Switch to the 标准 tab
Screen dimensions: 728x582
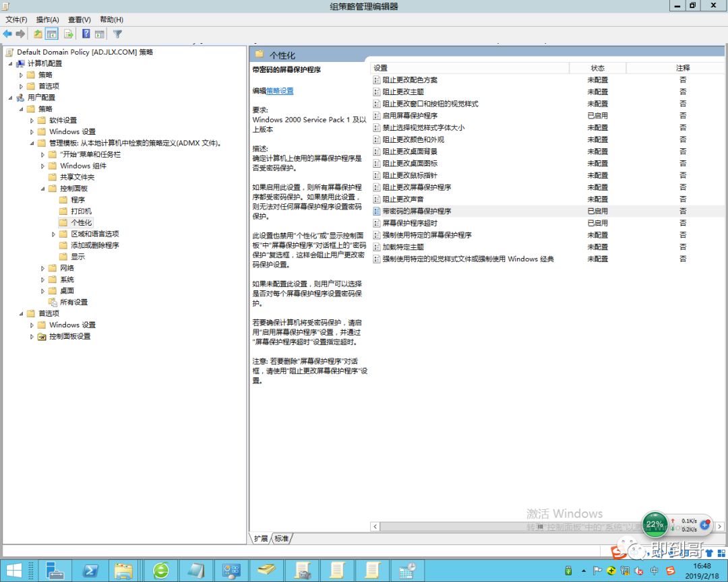click(281, 538)
